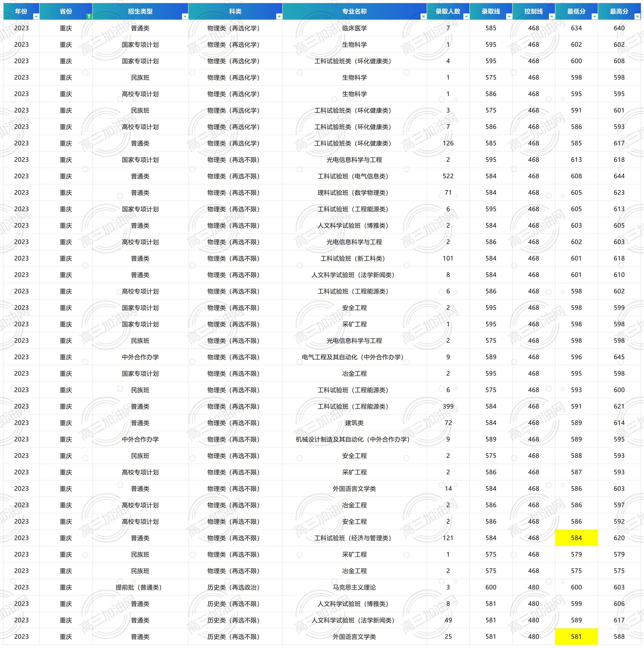644x648 pixels.
Task: Select 外国语言文学类 cell in 物理类 row
Action: tap(354, 489)
